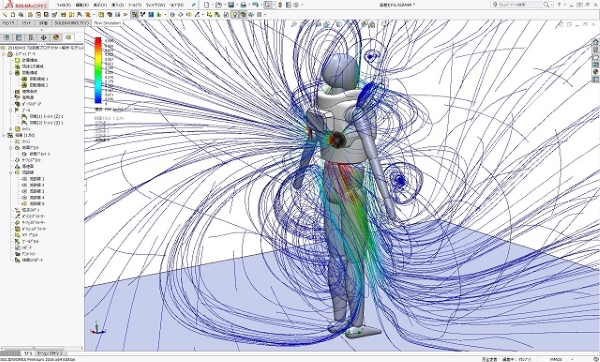Click the Undo arrow icon in top toolbar
The image size is (600, 362).
255,5
